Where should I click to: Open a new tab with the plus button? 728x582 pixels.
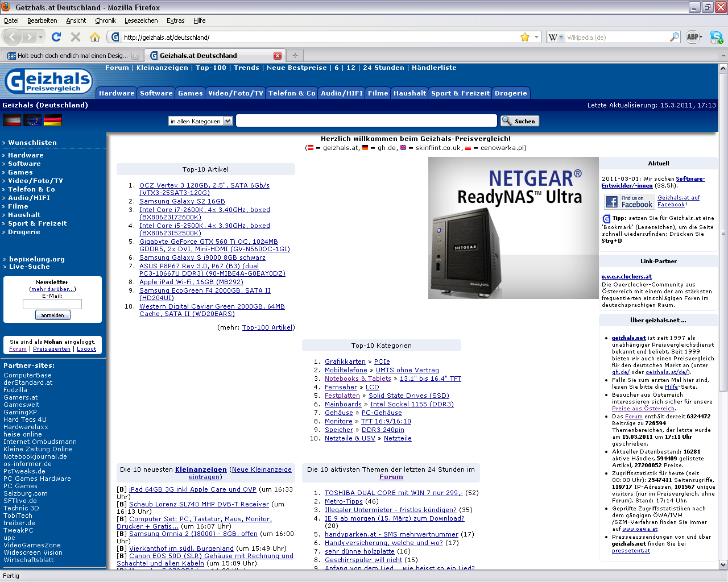295,56
